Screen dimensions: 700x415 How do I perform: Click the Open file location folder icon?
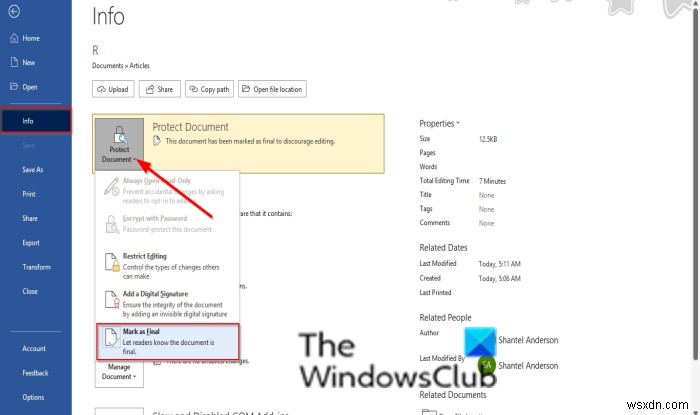246,89
